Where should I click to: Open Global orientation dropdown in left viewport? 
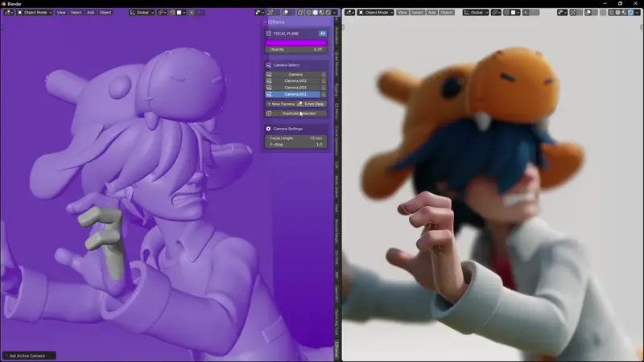[x=142, y=12]
